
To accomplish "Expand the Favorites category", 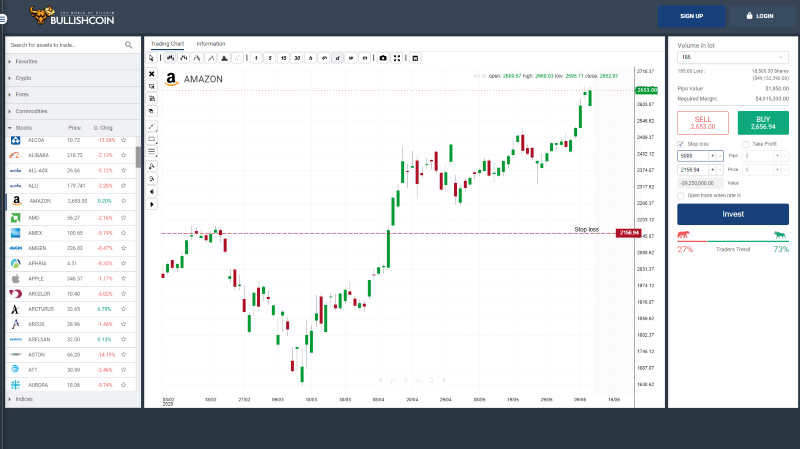I will (73, 61).
